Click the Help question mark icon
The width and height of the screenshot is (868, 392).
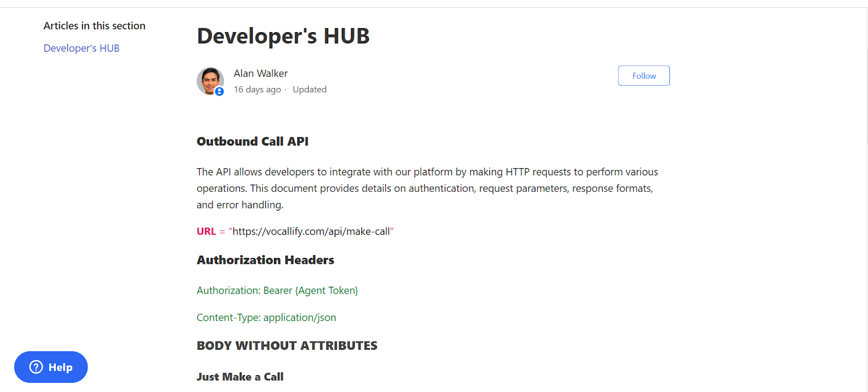click(x=36, y=367)
